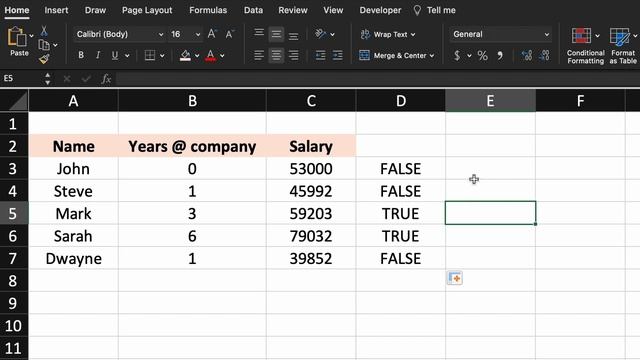Select Align Right icon
The image size is (640, 360).
293,55
